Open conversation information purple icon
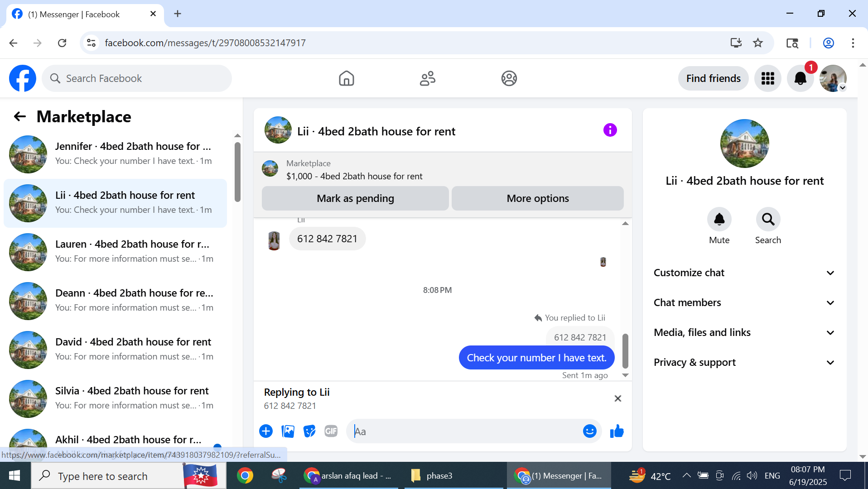The image size is (868, 489). click(x=610, y=130)
